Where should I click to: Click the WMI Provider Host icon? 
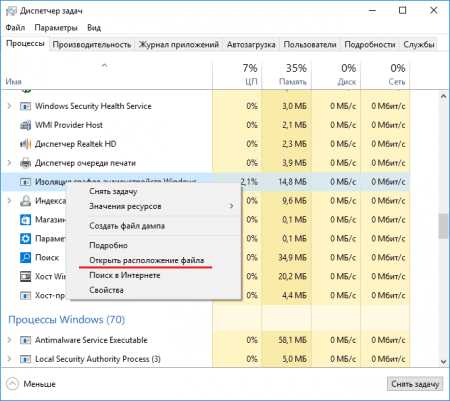(x=25, y=125)
